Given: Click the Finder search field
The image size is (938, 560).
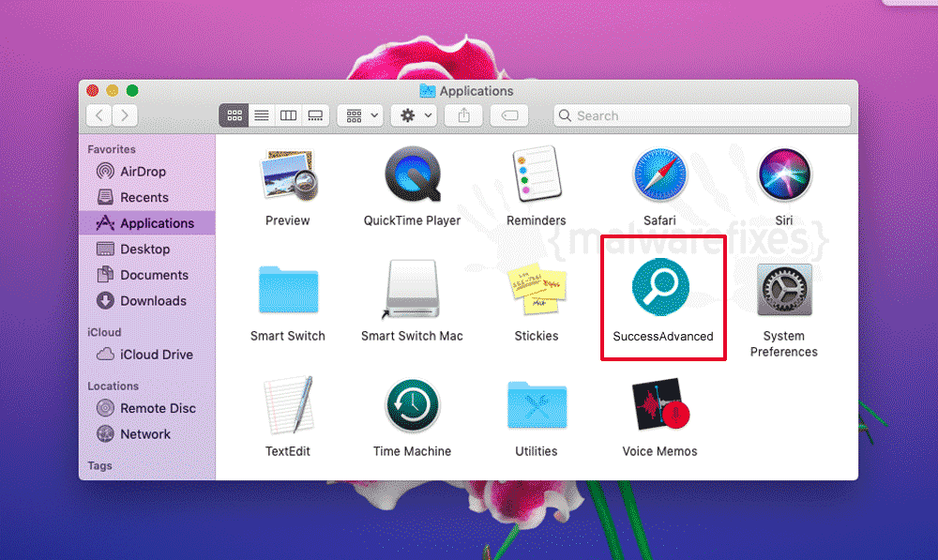Looking at the screenshot, I should pyautogui.click(x=703, y=115).
